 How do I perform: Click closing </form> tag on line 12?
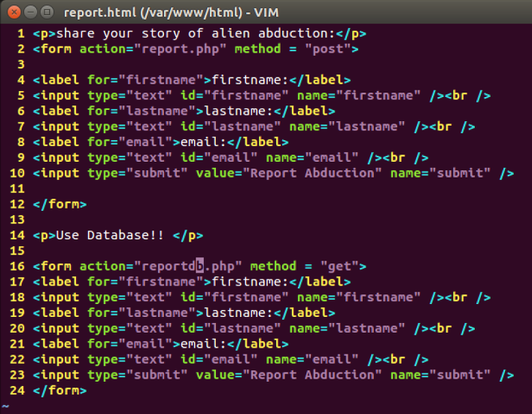(x=59, y=204)
